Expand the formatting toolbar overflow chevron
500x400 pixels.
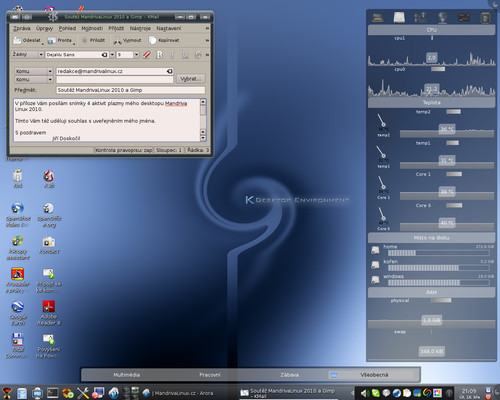[x=207, y=55]
